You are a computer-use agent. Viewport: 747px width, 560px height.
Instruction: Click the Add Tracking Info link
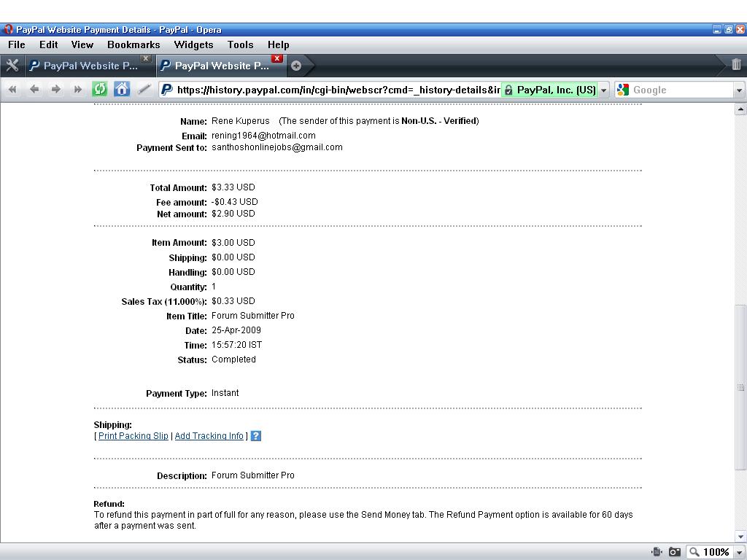(x=209, y=436)
